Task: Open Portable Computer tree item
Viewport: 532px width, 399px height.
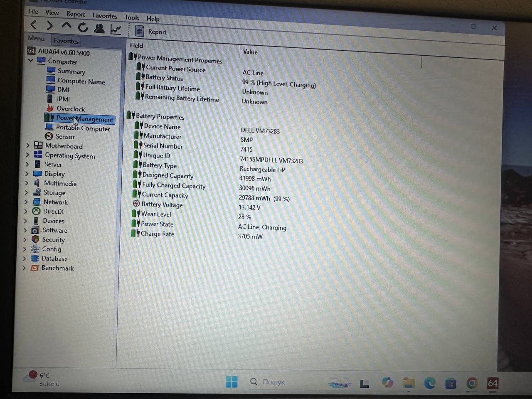Action: coord(77,128)
